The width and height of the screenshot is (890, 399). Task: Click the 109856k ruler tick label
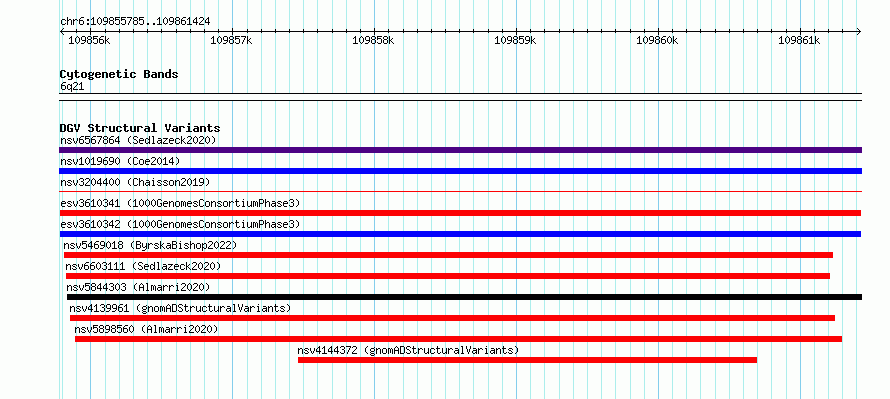pos(90,40)
